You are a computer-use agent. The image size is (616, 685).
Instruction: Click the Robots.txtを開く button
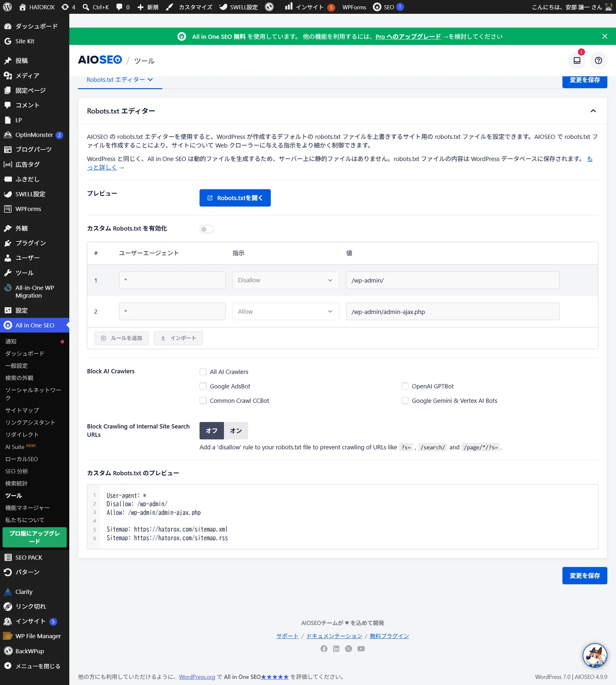coord(235,198)
